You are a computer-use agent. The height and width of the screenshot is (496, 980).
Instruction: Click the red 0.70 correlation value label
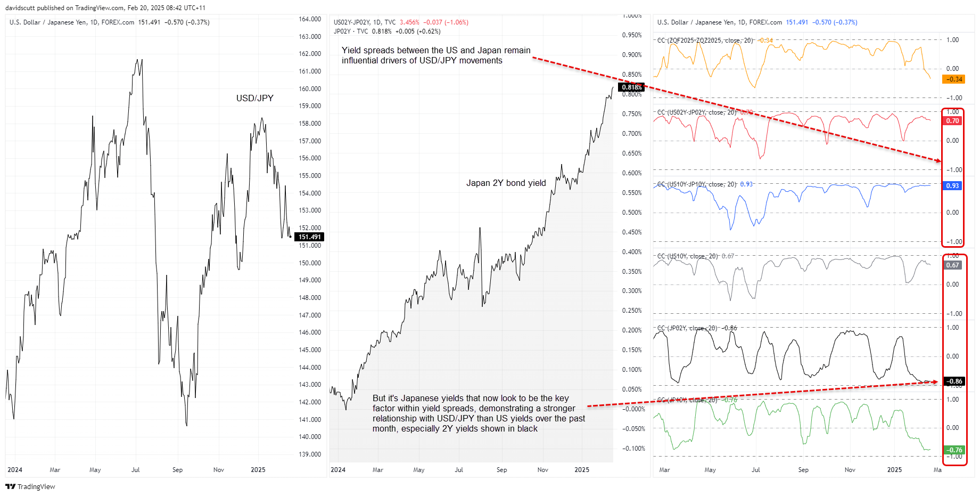pyautogui.click(x=952, y=121)
